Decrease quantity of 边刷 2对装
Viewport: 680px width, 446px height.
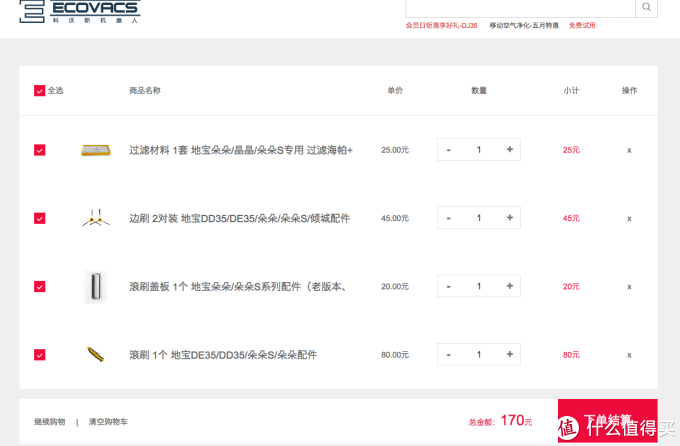coord(449,218)
